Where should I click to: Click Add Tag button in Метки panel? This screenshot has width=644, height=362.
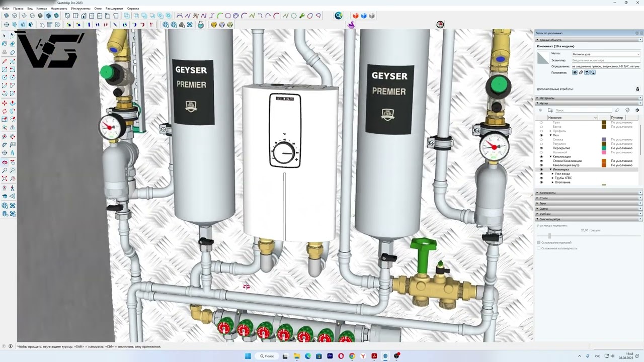pos(540,110)
